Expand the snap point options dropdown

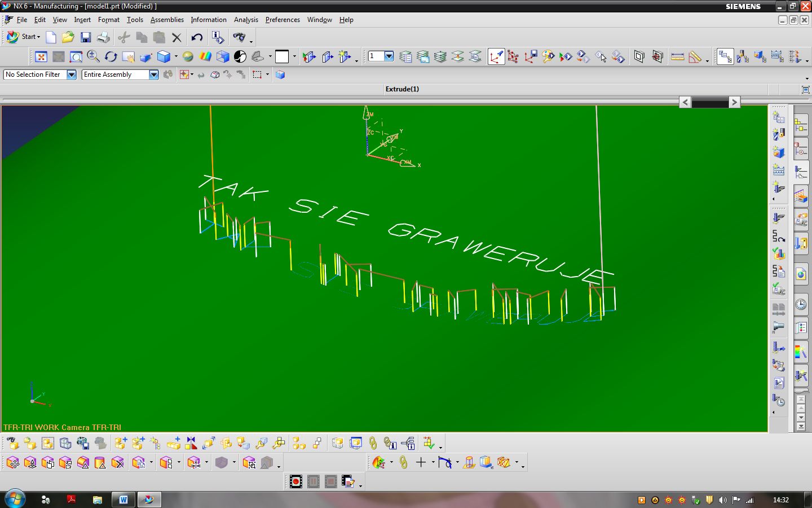pyautogui.click(x=192, y=75)
